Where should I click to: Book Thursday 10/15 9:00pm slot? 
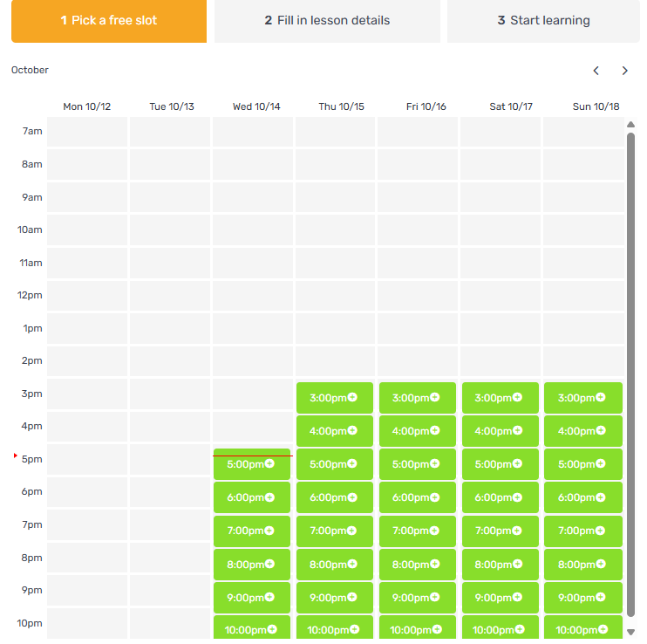335,598
